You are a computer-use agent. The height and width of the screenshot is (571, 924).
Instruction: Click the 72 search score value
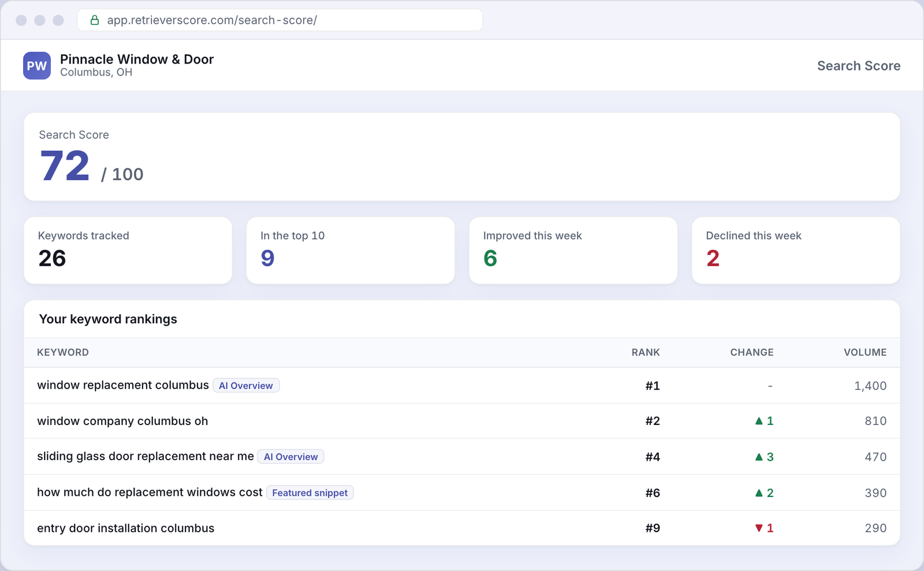pos(65,166)
